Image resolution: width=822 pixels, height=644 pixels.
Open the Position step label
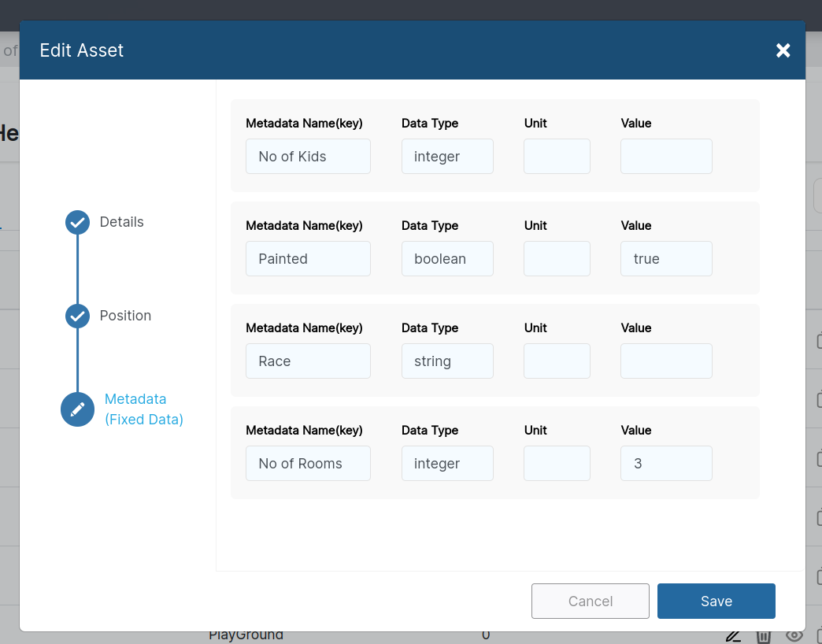click(125, 316)
